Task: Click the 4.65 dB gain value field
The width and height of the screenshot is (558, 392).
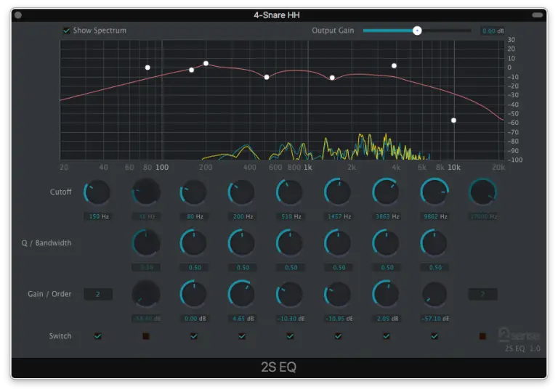Action: pyautogui.click(x=243, y=319)
